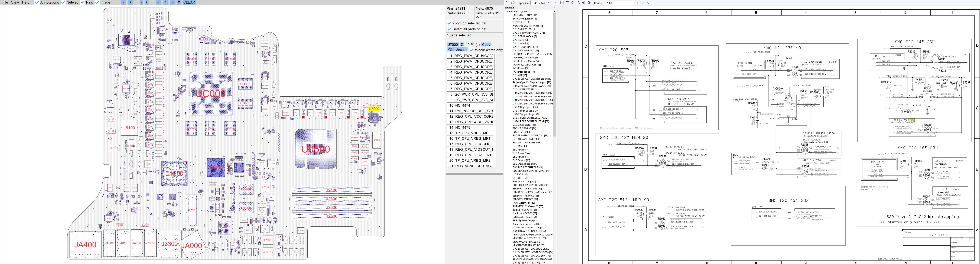Viewport: 980px width, 264px height.
Task: Open bookmark I2C SOC 2 [51]
Action: click(520, 178)
